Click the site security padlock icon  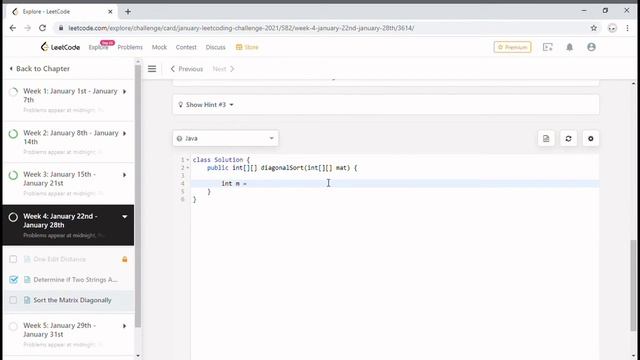click(x=61, y=28)
